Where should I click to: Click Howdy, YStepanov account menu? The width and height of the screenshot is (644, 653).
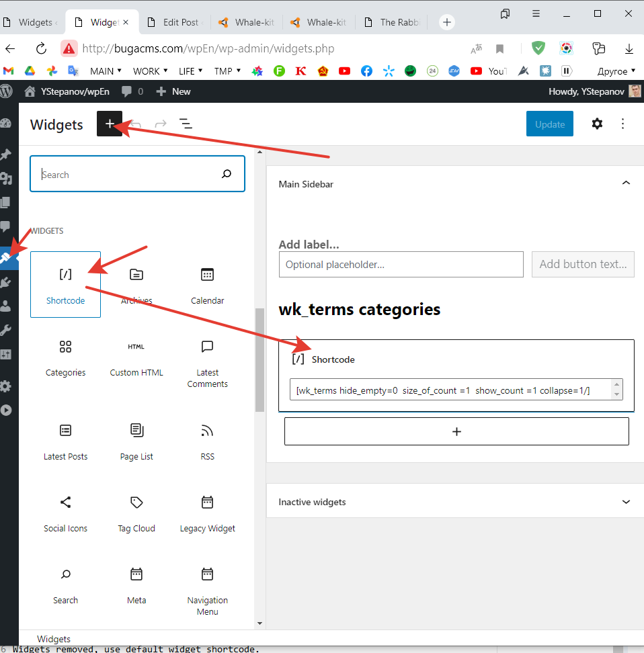coord(594,91)
